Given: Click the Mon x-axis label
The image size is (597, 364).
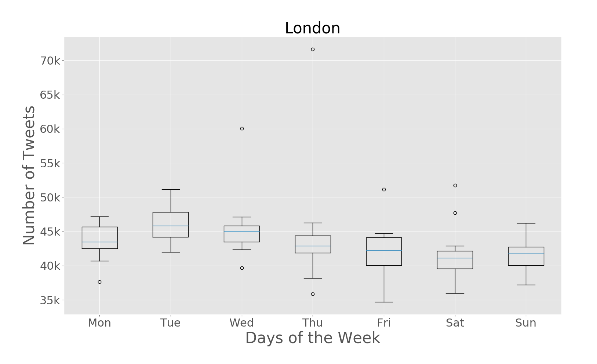Looking at the screenshot, I should [99, 323].
